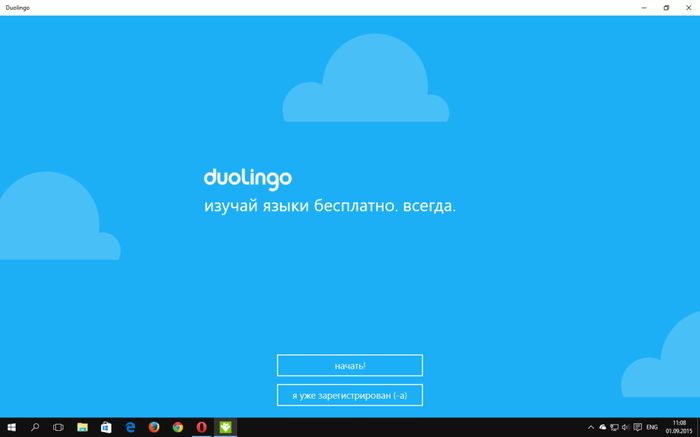
Task: Maximize or restore the Duolingo window
Action: [x=666, y=7]
